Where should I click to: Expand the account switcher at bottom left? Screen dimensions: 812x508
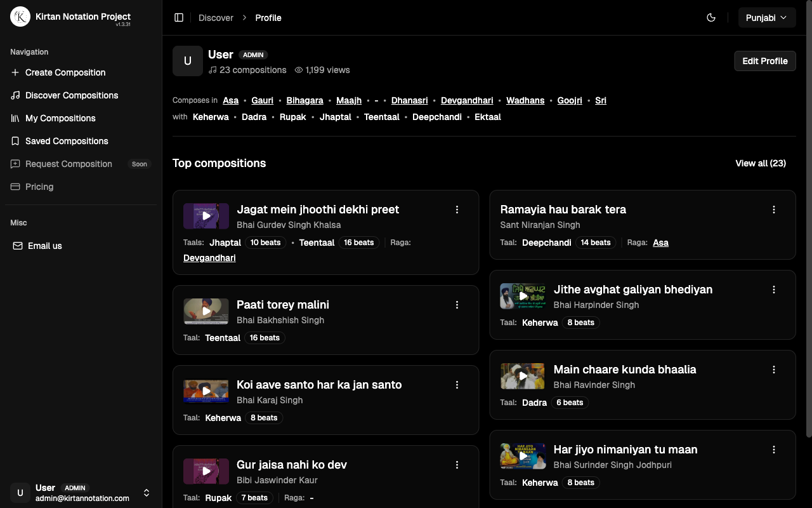click(x=147, y=493)
